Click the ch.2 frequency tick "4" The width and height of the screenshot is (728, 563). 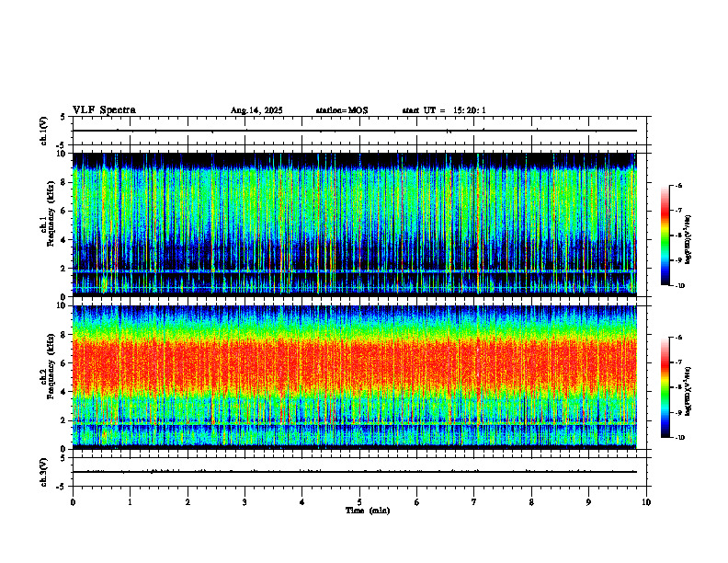[x=63, y=392]
